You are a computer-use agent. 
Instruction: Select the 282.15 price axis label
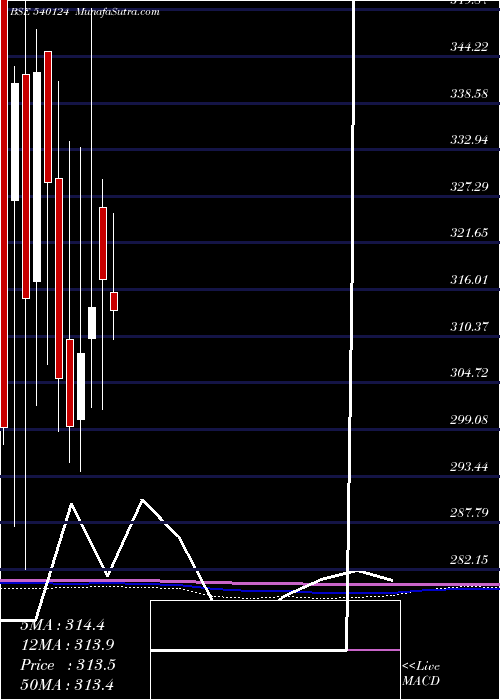tap(469, 559)
